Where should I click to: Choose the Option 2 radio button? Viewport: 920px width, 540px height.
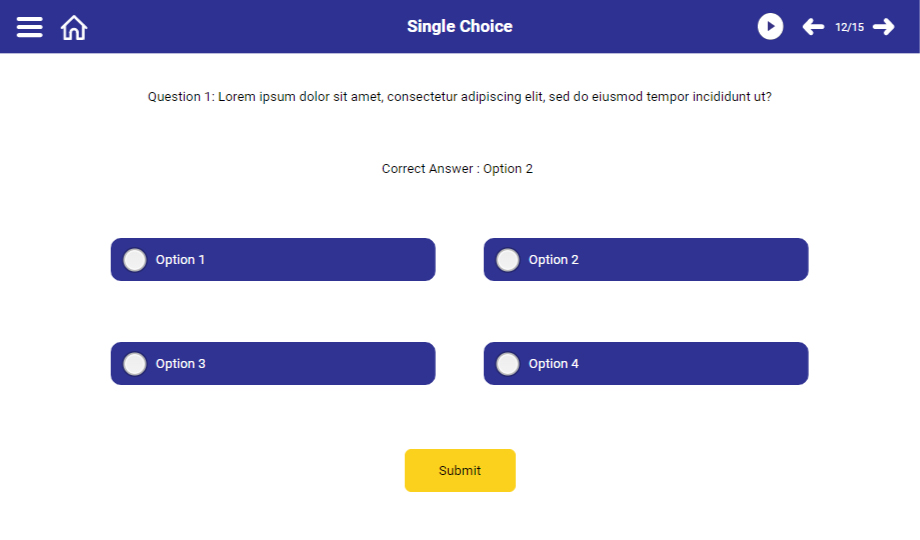click(x=508, y=260)
